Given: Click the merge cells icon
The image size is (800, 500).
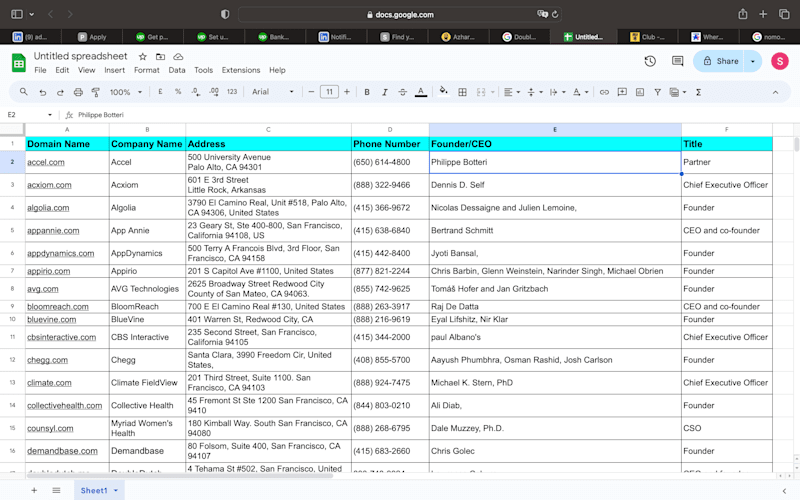Looking at the screenshot, I should coord(481,92).
